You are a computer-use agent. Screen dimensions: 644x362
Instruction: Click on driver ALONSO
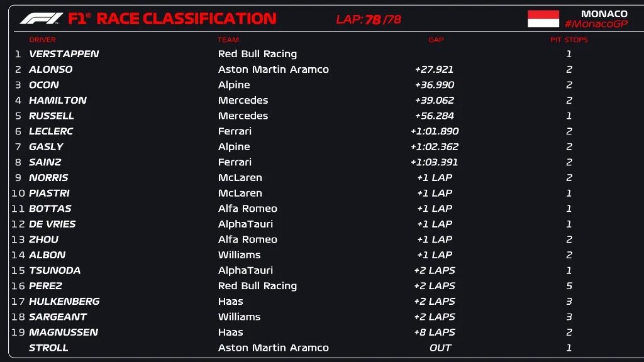click(x=51, y=69)
